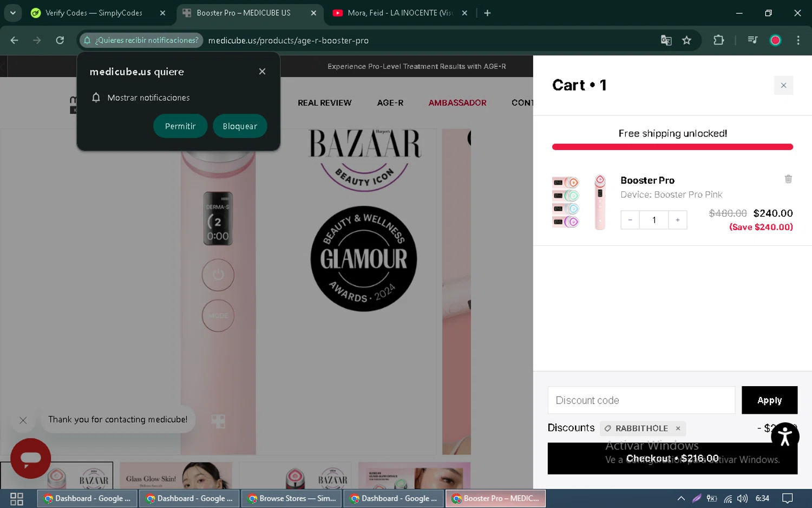Open the media control icon in toolbar
Viewport: 812px width, 508px height.
(752, 40)
